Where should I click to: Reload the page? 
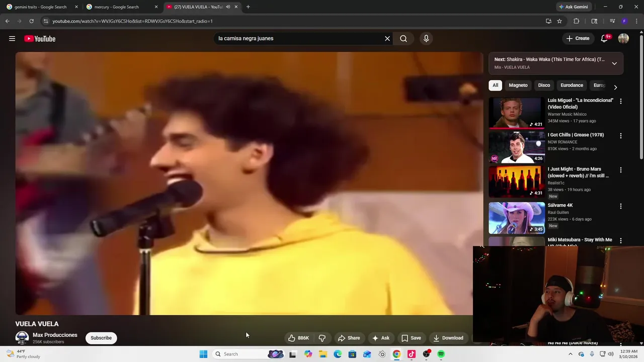[x=31, y=21]
